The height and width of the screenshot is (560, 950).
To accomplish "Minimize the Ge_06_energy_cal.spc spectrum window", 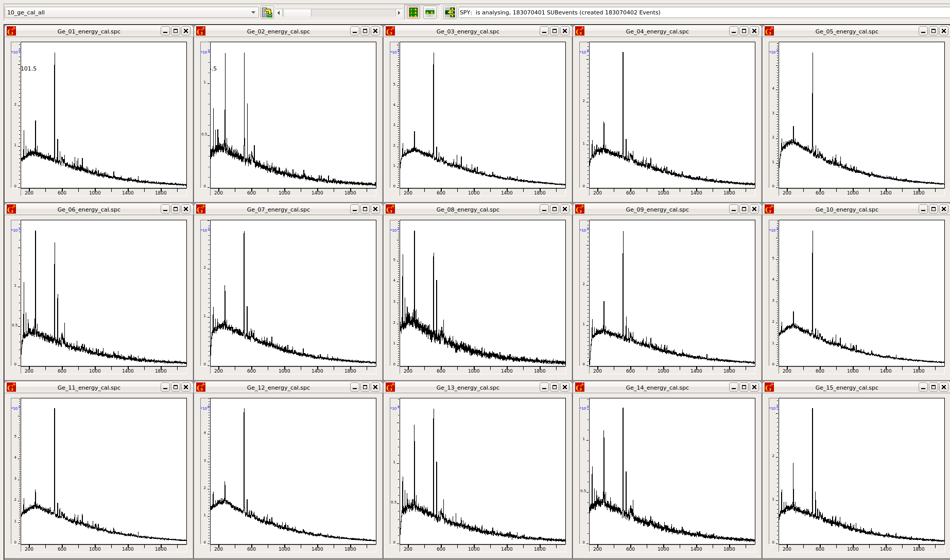I will tap(165, 209).
